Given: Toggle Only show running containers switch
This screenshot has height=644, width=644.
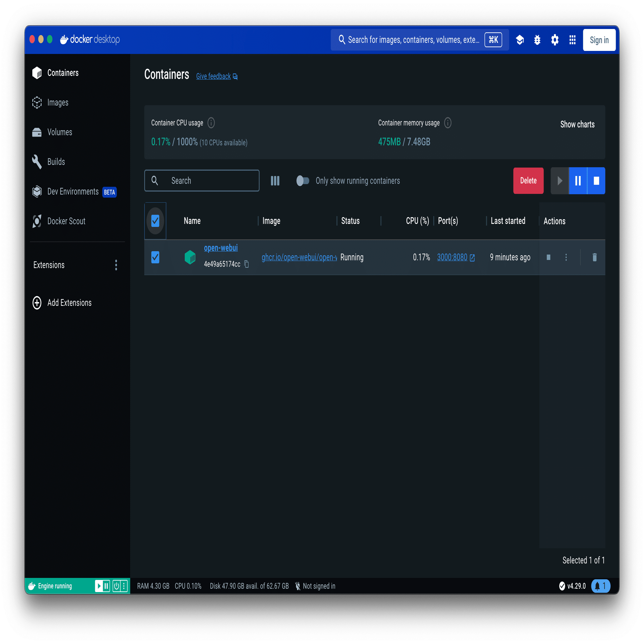Looking at the screenshot, I should pos(302,181).
